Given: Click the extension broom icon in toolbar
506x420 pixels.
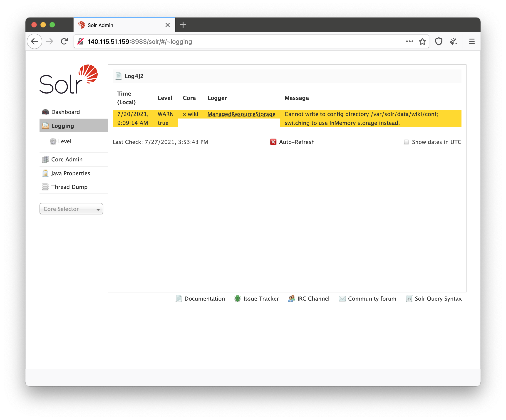Looking at the screenshot, I should click(x=453, y=41).
